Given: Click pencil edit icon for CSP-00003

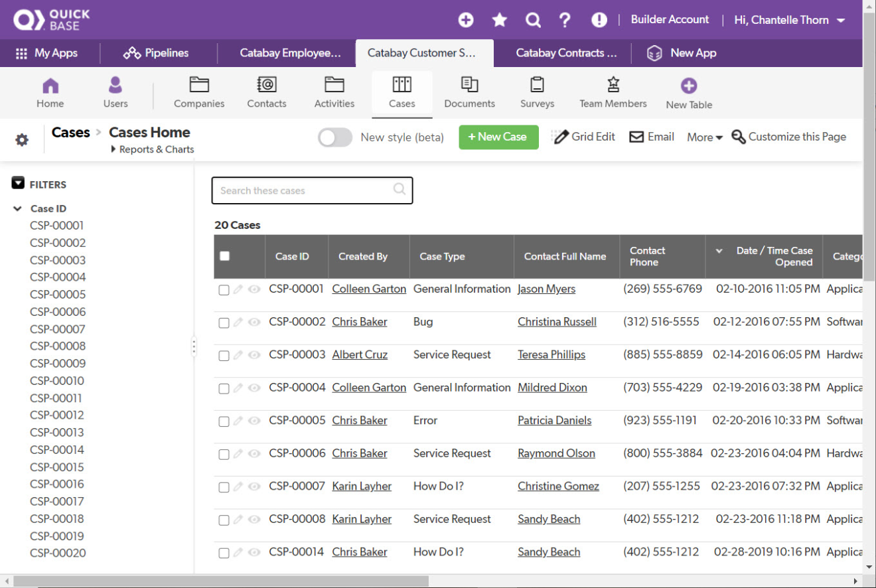Looking at the screenshot, I should (x=238, y=355).
